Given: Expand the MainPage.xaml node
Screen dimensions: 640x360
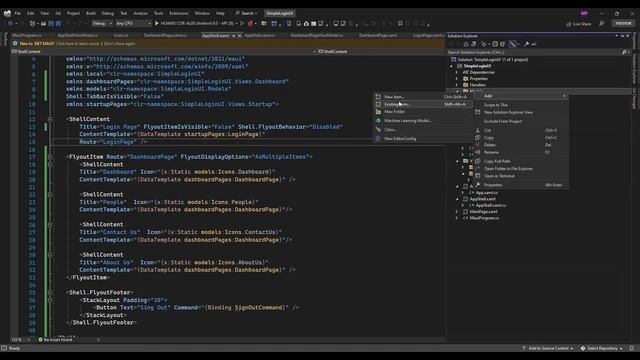Looking at the screenshot, I should click(457, 211).
